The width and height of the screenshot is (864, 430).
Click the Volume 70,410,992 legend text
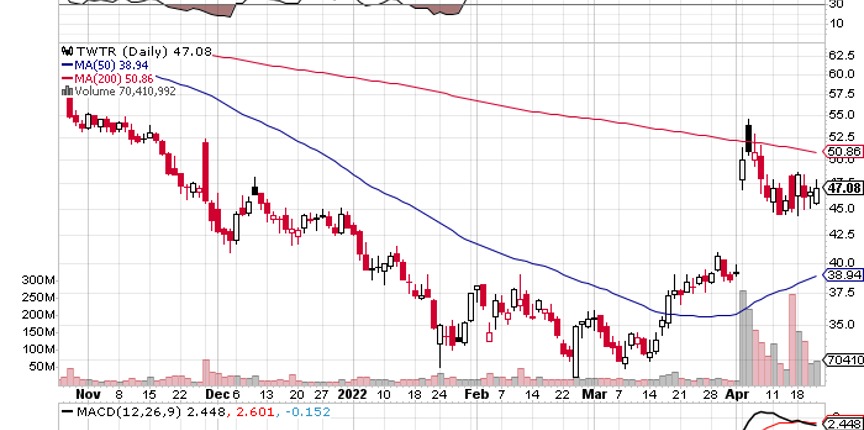124,91
